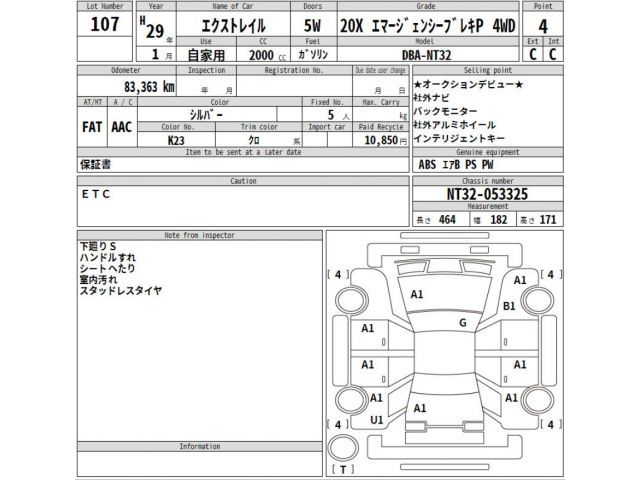
Task: Click the lot number 107
Action: pos(105,24)
